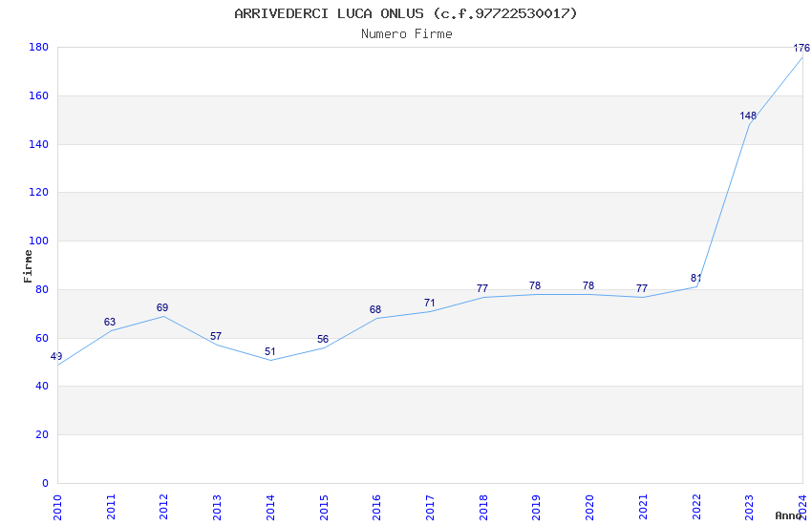812x525 pixels.
Task: Select the data label 176
Action: (x=801, y=48)
